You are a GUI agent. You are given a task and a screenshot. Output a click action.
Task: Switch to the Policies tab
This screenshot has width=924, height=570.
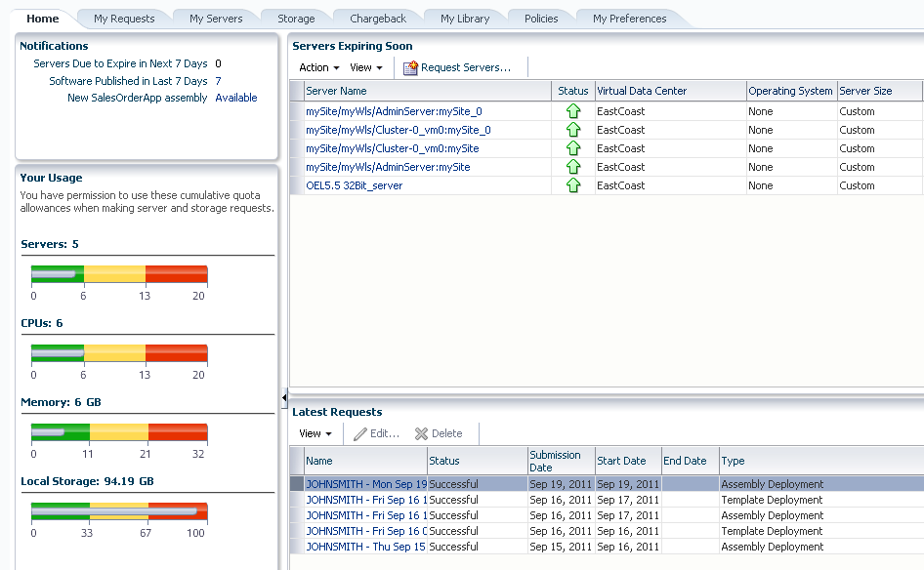[x=541, y=19]
